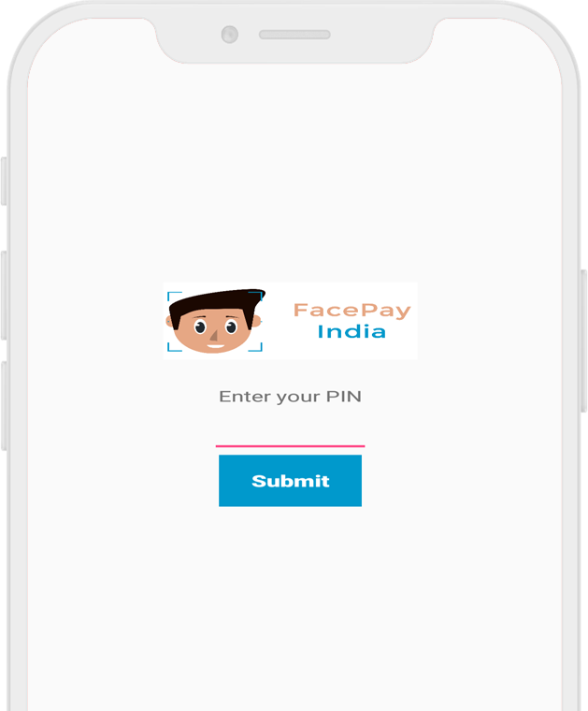Image resolution: width=588 pixels, height=711 pixels.
Task: Click the cartoon character's white smile
Action: [216, 346]
